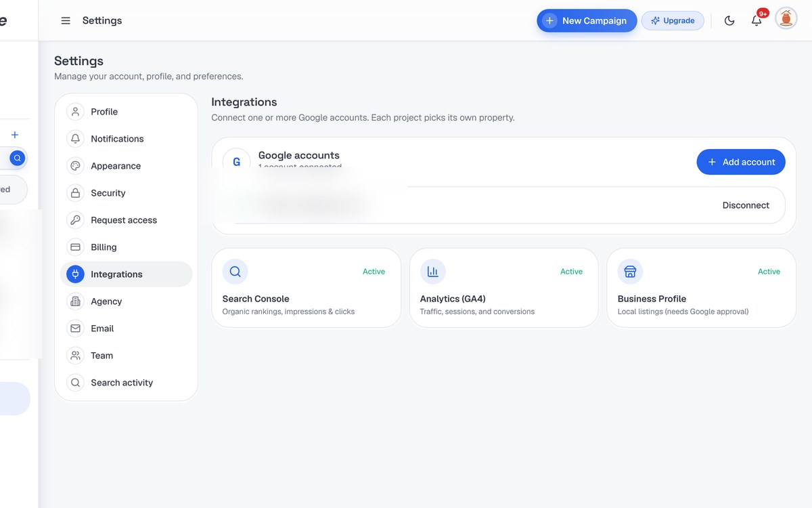Click the Analytics bar chart icon

point(432,272)
